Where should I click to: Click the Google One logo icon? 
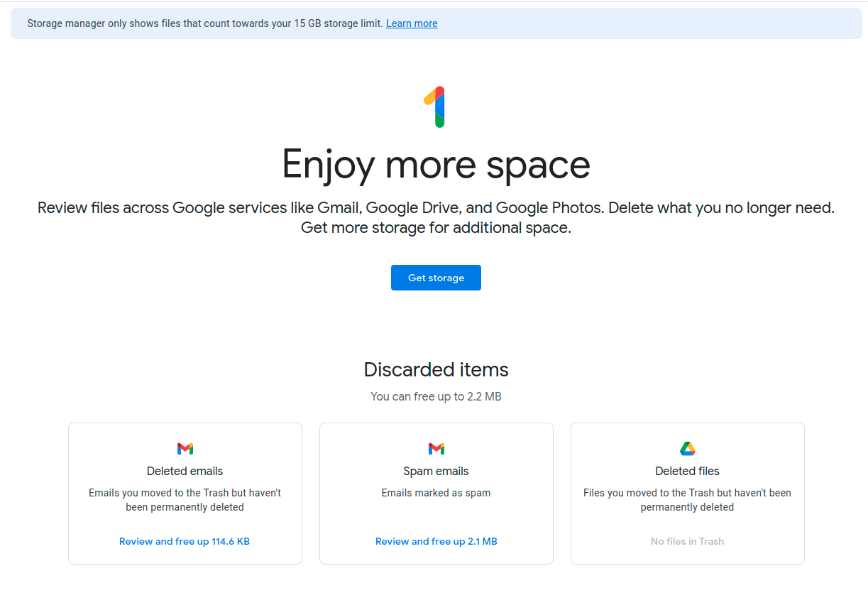(x=435, y=107)
